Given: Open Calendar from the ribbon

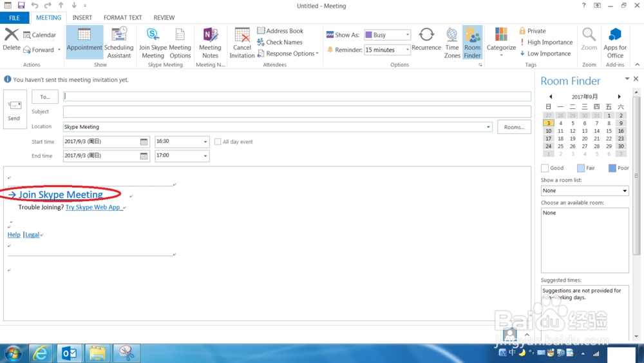Looking at the screenshot, I should [40, 35].
